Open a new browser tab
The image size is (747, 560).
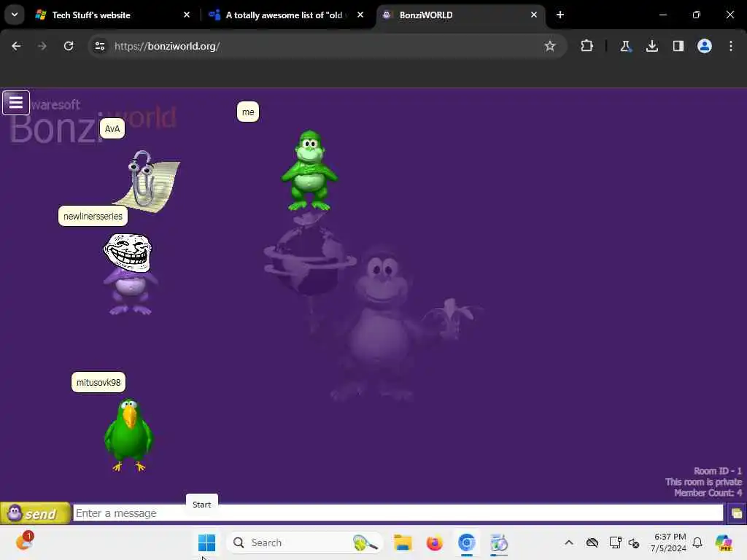coord(560,15)
